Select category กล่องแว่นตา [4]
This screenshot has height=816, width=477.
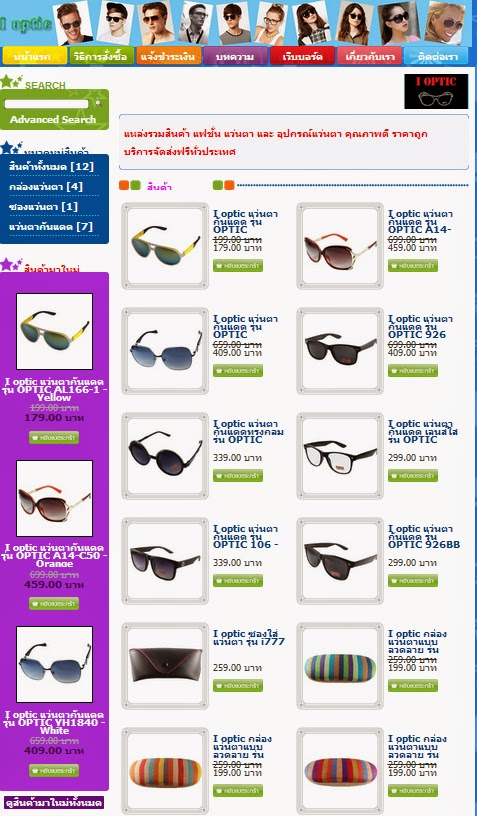tap(46, 187)
